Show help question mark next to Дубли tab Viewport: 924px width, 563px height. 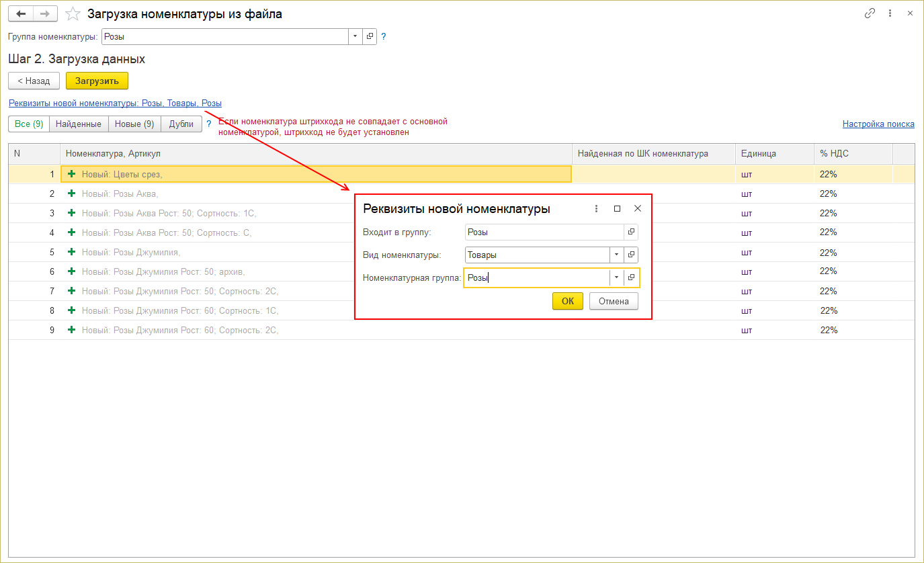209,124
